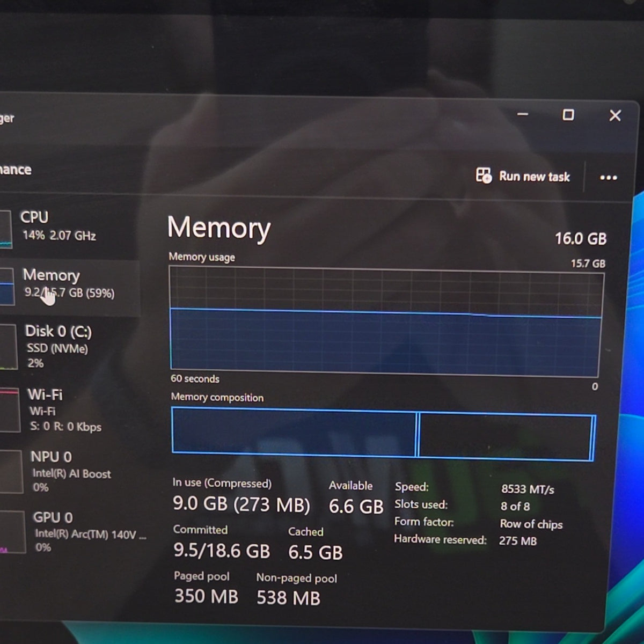Click the Disk 0 mini graph thumbnail
The image size is (644, 644).
[x=9, y=347]
